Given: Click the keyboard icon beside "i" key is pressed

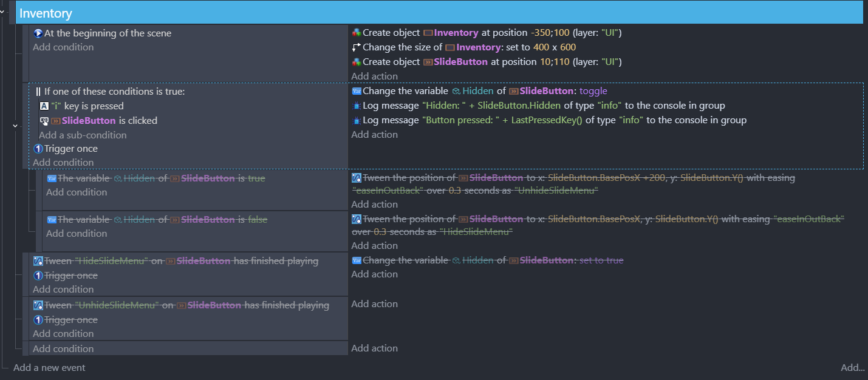Looking at the screenshot, I should coord(44,106).
